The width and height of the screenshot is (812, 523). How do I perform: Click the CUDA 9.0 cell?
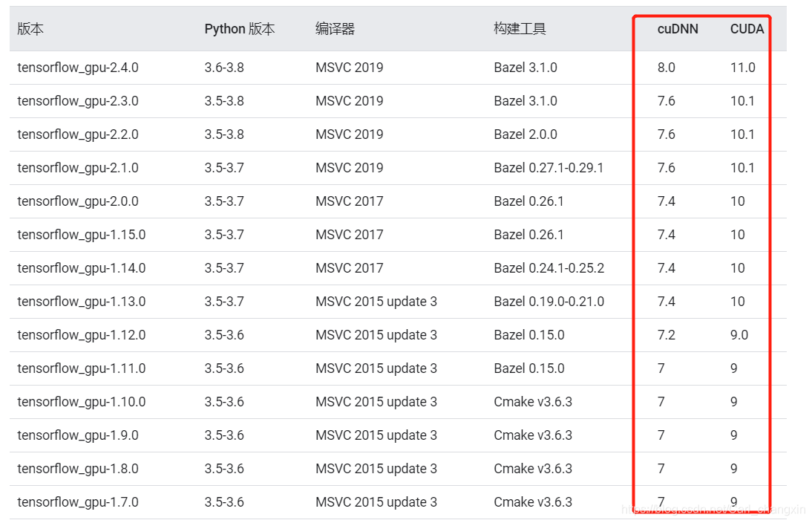[739, 335]
